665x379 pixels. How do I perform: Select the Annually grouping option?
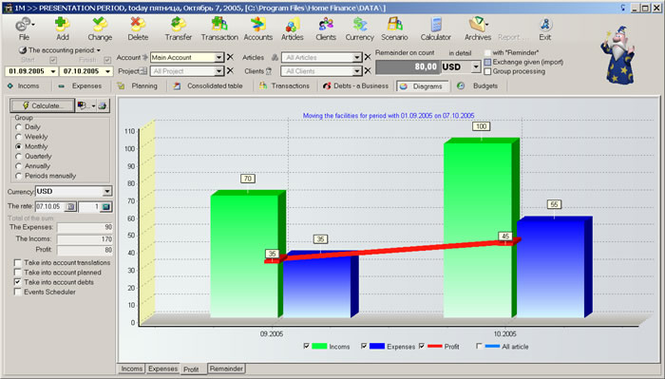click(18, 166)
